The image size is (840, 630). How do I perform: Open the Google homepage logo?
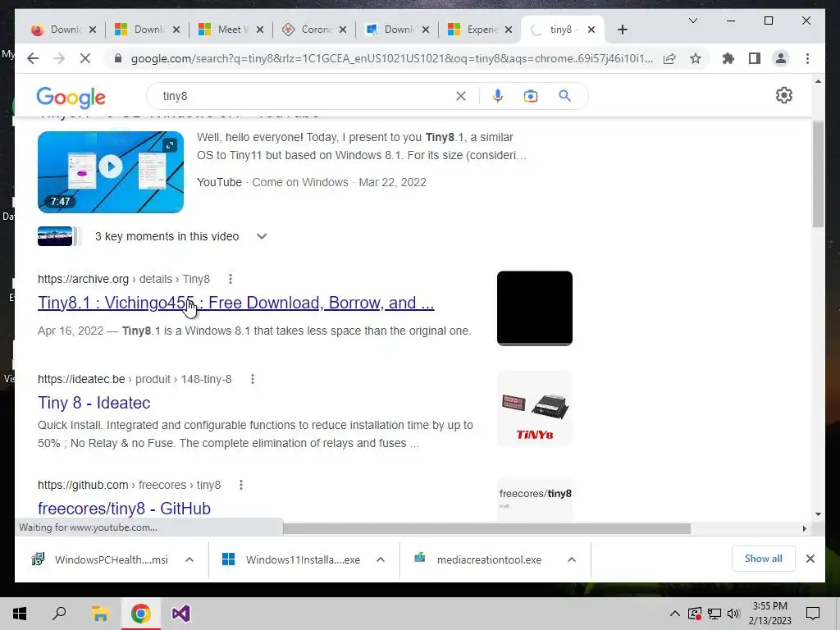pos(71,97)
